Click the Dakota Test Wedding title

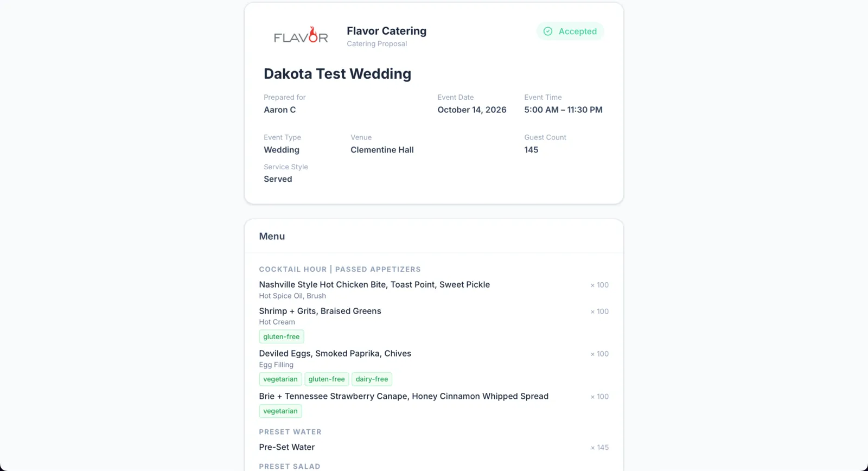coord(337,74)
